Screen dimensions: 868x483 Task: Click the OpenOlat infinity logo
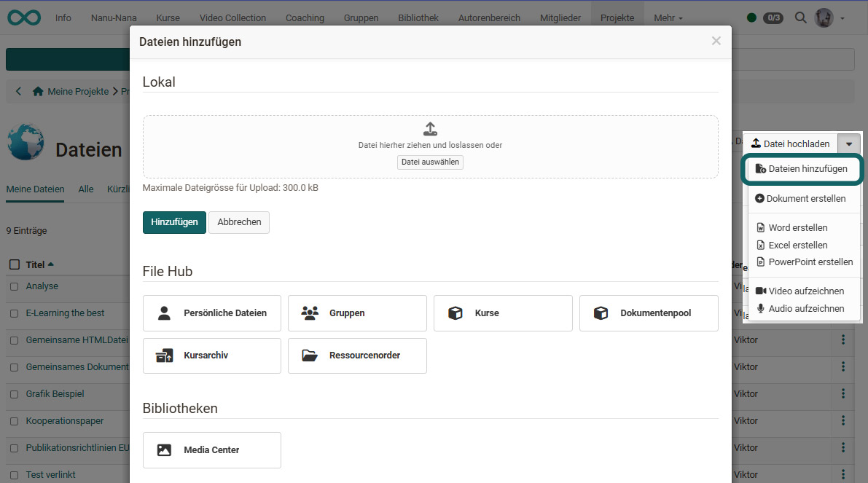24,17
